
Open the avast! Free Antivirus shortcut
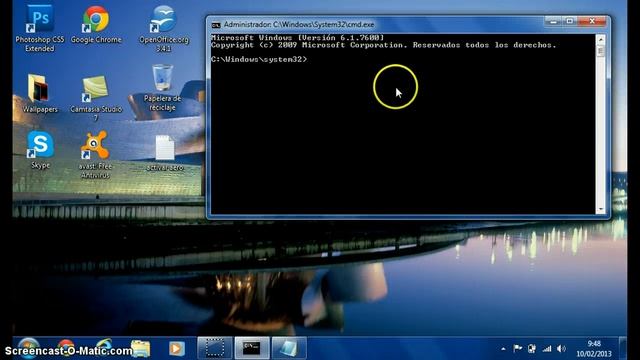pos(95,154)
